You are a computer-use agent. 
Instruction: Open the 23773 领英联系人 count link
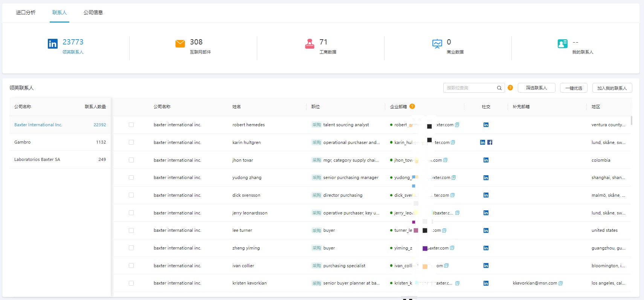(x=73, y=42)
